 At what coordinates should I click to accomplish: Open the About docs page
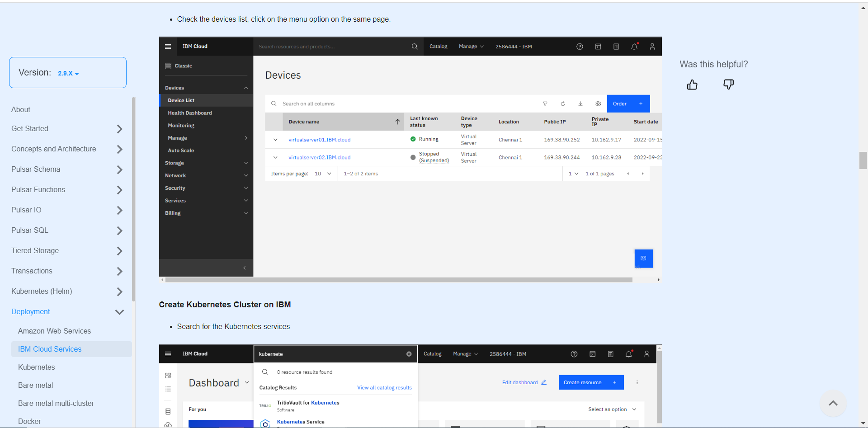coord(21,109)
